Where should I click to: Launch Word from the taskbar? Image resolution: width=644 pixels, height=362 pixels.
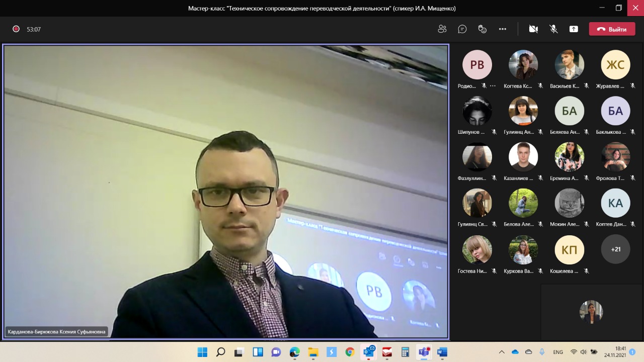[442, 352]
